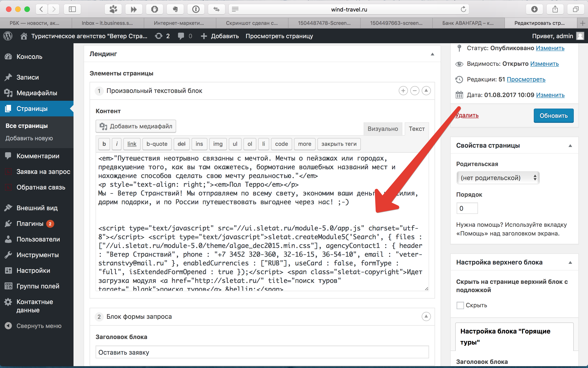Image resolution: width=588 pixels, height=368 pixels.
Task: Click the admin avatar next to Привет, admin
Action: (580, 36)
